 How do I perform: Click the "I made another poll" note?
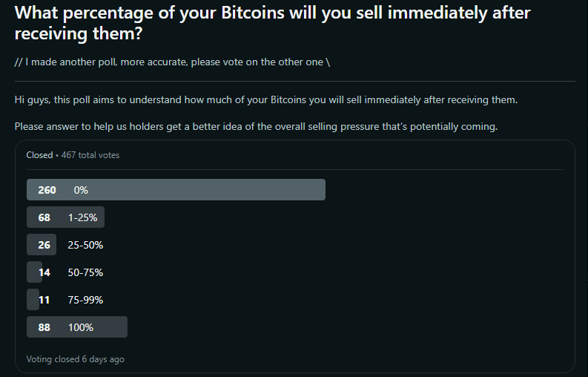[x=172, y=62]
